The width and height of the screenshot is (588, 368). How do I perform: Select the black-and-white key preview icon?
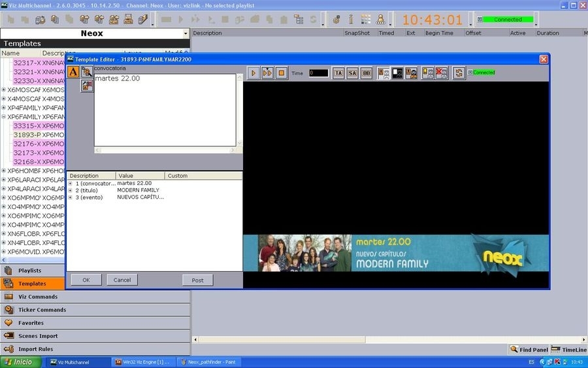point(397,73)
